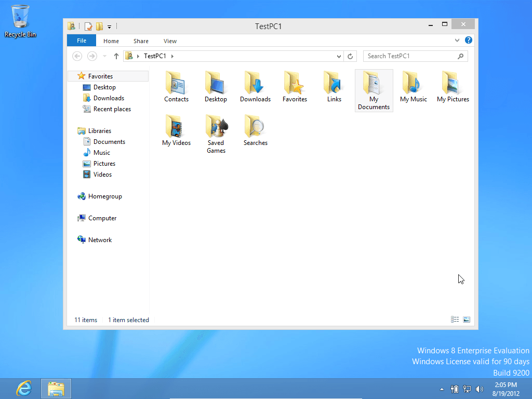
Task: Click inside the Search TestPC1 box
Action: point(410,56)
